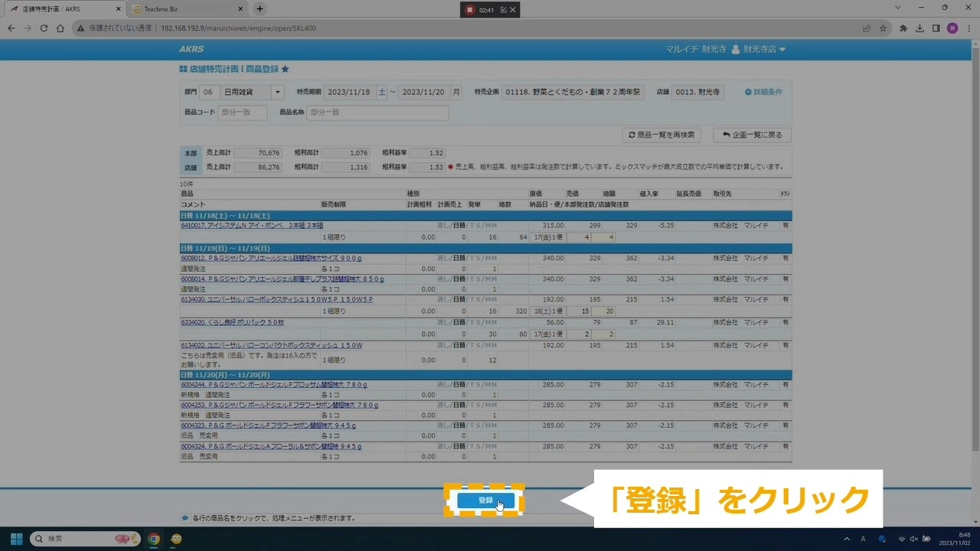This screenshot has width=980, height=551.
Task: Open the browser extensions puzzle icon
Action: click(903, 28)
